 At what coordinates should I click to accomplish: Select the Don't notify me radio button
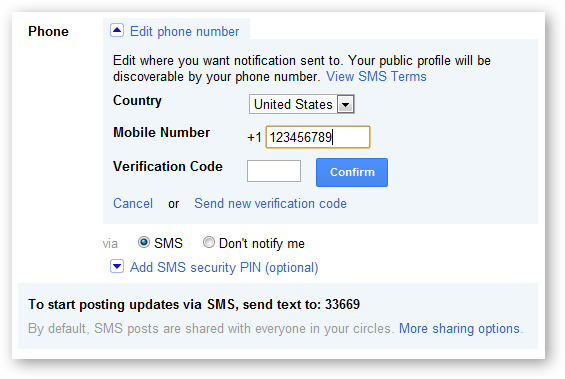(x=209, y=242)
